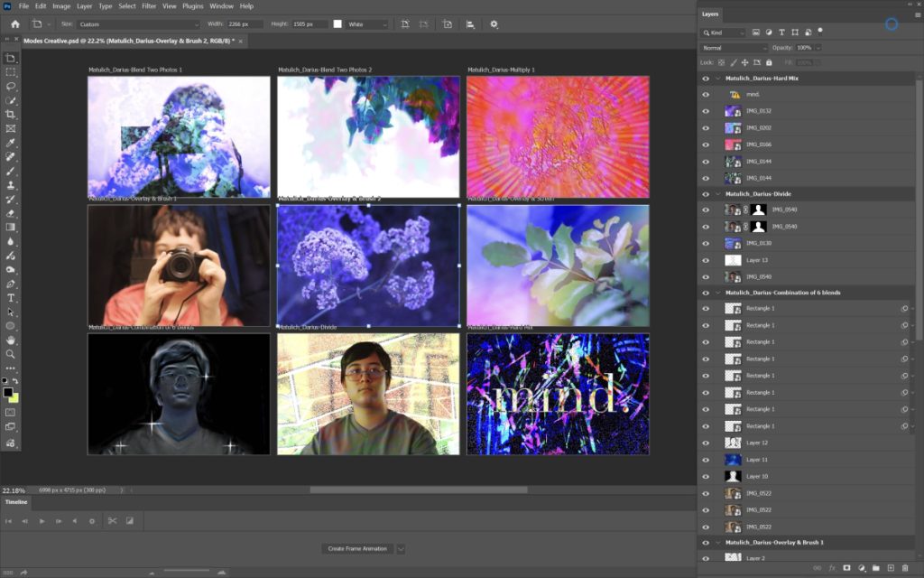Screen dimensions: 924x578
Task: Select the Artboard tool in the toolbar
Action: [x=11, y=59]
